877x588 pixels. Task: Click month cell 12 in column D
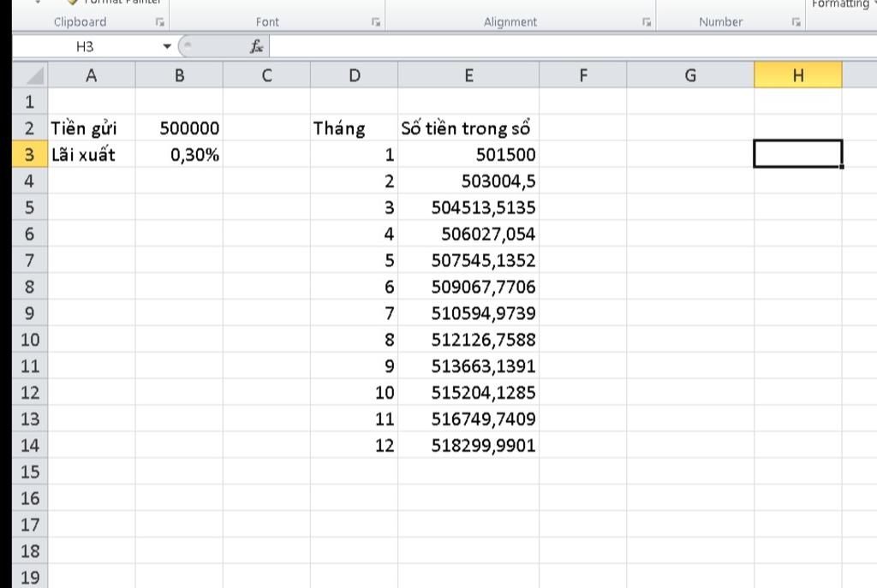354,445
